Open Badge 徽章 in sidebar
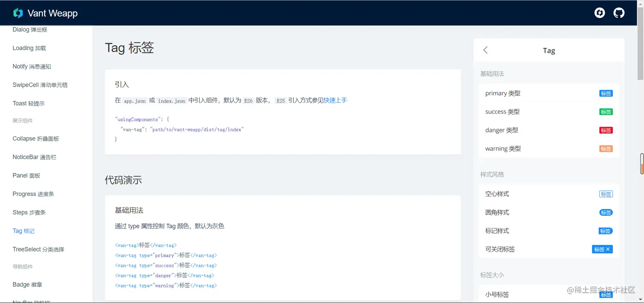The height and width of the screenshot is (303, 644). click(x=27, y=285)
